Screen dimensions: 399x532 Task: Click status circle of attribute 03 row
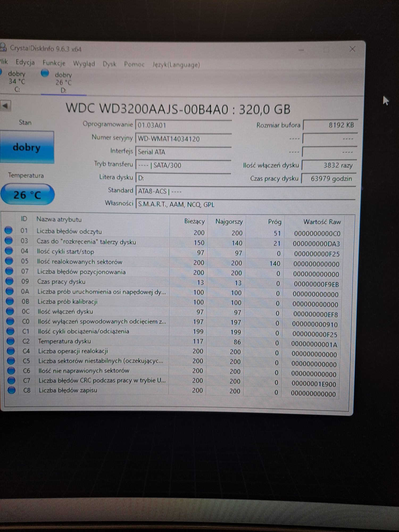9,240
